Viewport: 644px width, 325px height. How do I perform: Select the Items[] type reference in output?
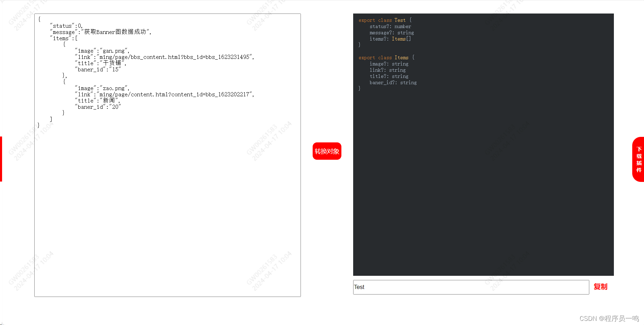(x=401, y=39)
